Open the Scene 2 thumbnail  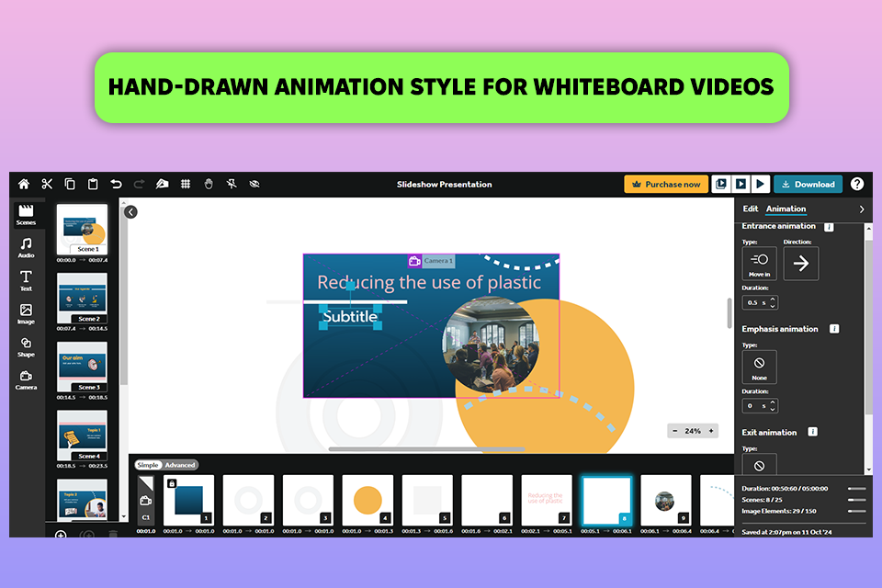click(x=82, y=299)
